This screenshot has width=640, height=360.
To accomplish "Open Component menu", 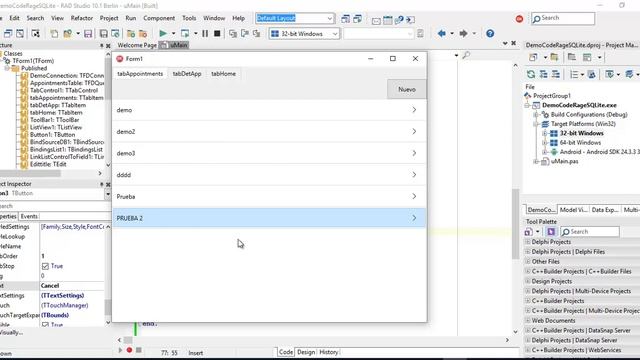I will click(159, 18).
